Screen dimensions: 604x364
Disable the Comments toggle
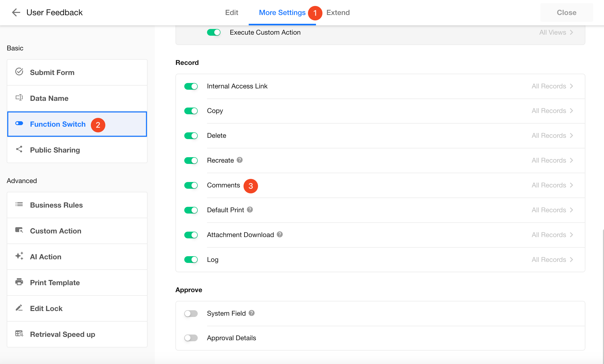191,185
